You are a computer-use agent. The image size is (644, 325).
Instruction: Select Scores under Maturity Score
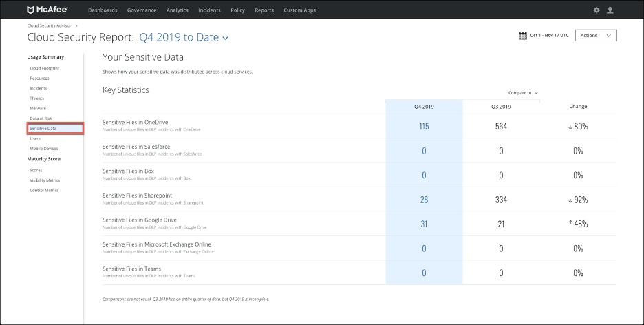point(36,170)
